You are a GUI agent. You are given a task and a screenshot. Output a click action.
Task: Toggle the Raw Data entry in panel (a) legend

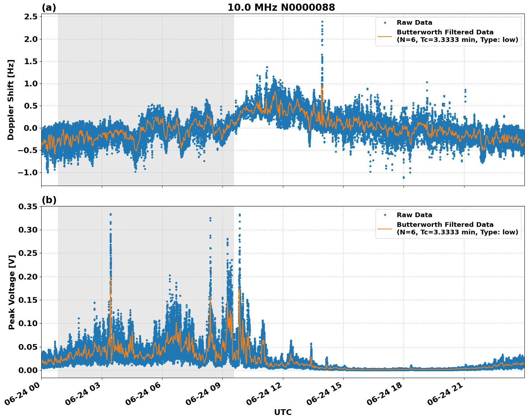click(414, 22)
